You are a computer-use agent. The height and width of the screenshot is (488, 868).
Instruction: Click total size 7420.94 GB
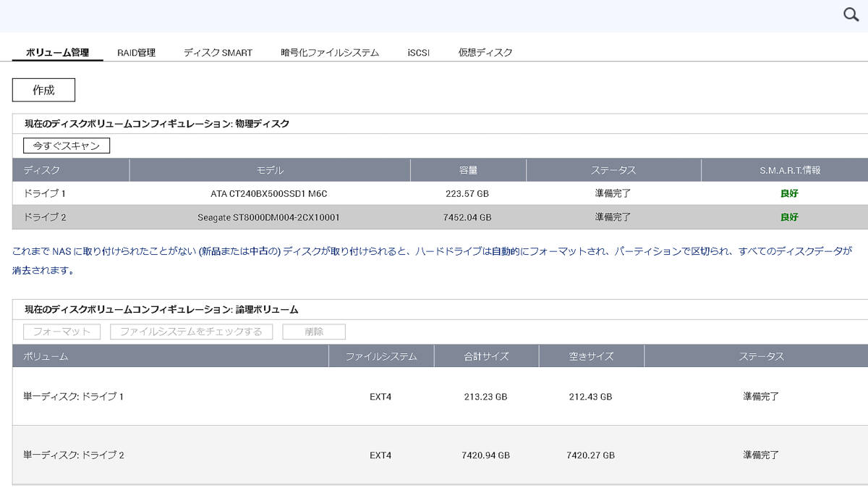pos(485,455)
